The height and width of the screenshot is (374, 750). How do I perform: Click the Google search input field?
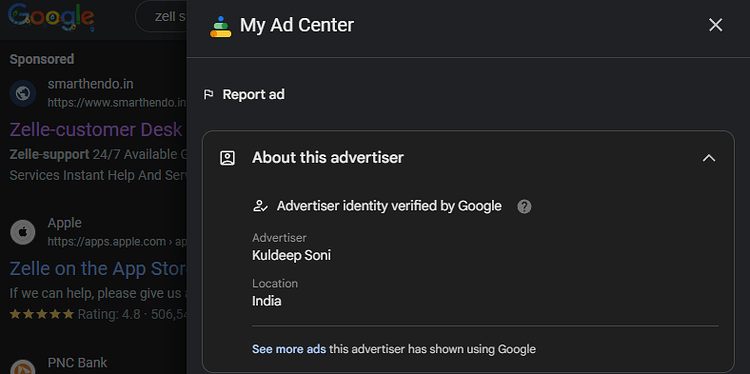(x=162, y=16)
